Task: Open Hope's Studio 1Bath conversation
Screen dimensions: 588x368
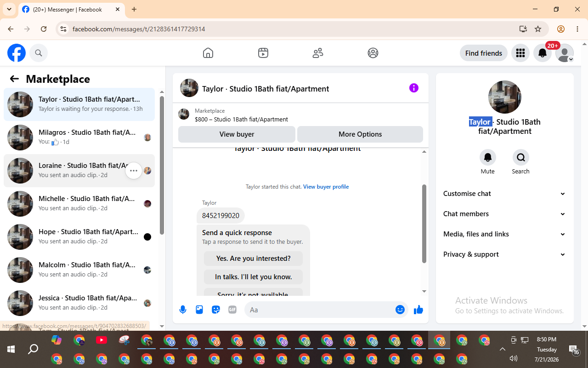Action: tap(79, 237)
